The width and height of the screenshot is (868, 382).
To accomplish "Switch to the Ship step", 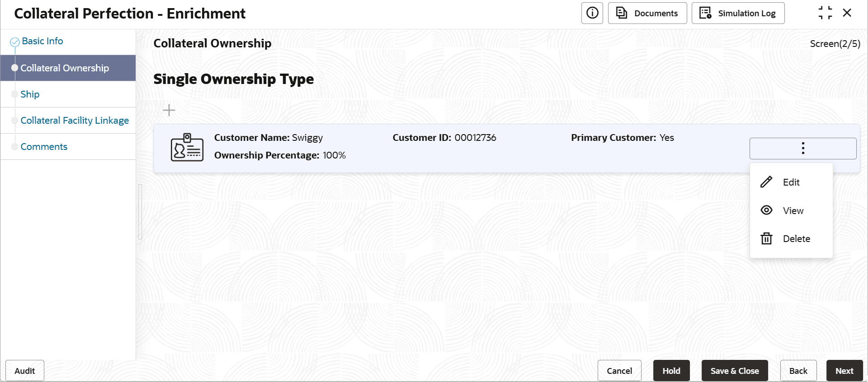I will (x=29, y=94).
